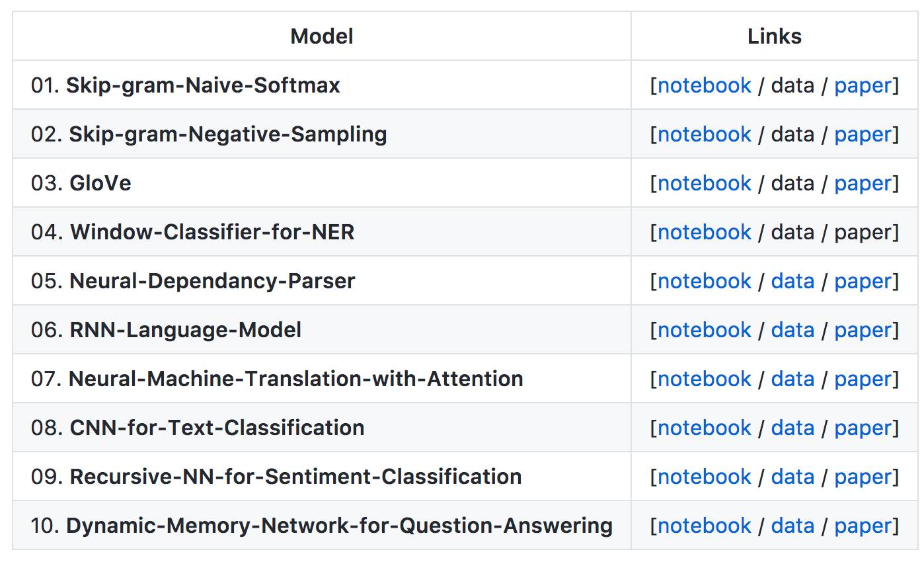Open the Window-Classifier-for-NER notebook
The image size is (924, 562).
(704, 232)
